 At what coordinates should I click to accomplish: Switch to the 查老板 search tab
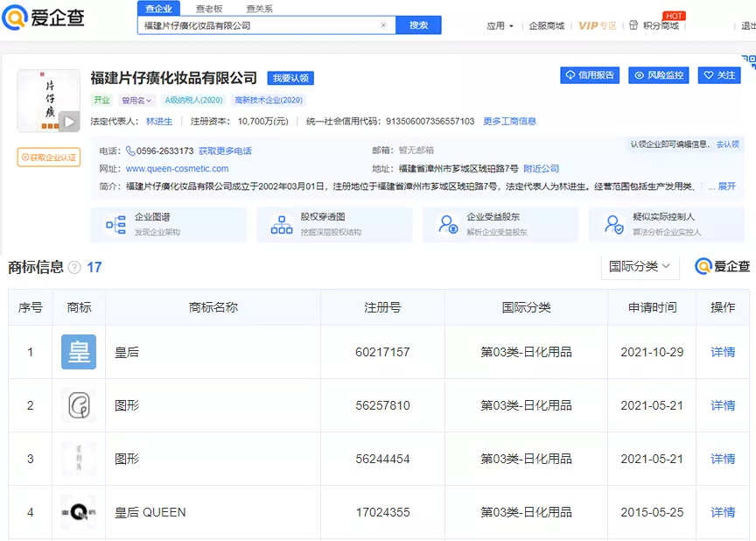click(209, 8)
